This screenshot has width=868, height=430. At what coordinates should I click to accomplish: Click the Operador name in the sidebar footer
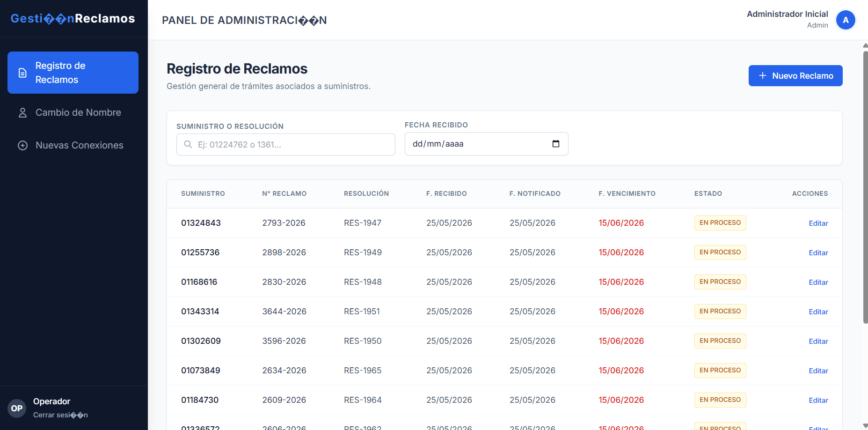point(51,401)
